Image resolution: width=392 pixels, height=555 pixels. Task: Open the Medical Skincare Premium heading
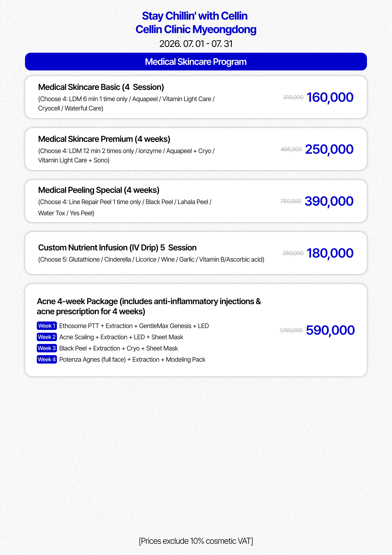pyautogui.click(x=104, y=139)
